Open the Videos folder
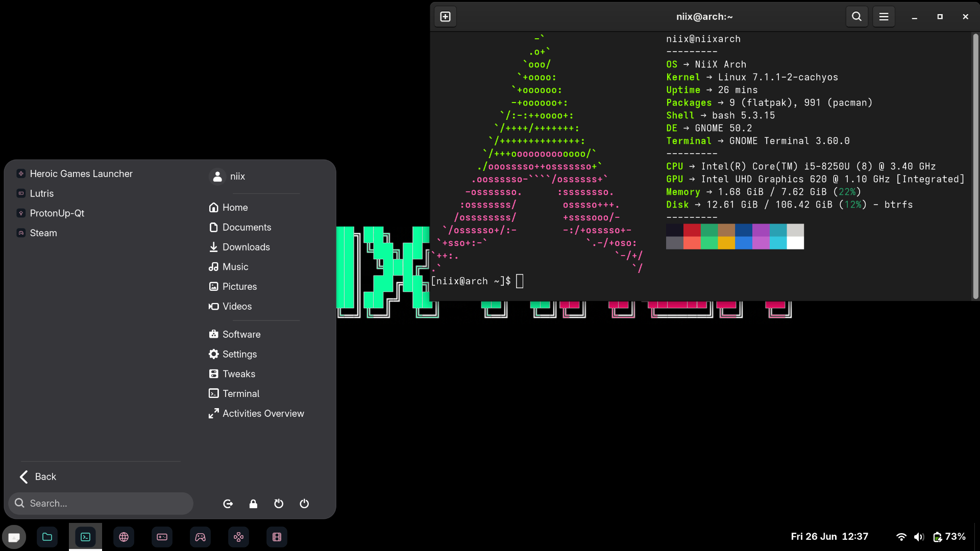This screenshot has height=551, width=980. 230,307
